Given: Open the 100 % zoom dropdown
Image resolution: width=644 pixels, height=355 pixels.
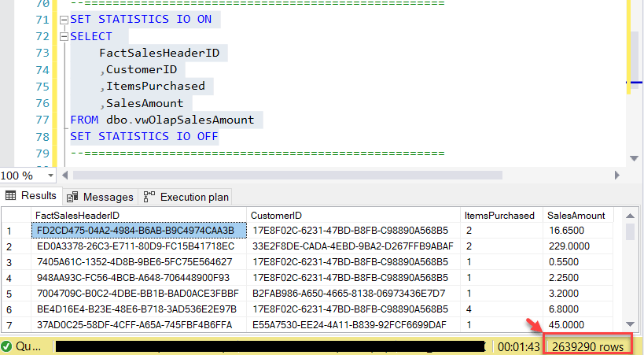Looking at the screenshot, I should [x=50, y=176].
